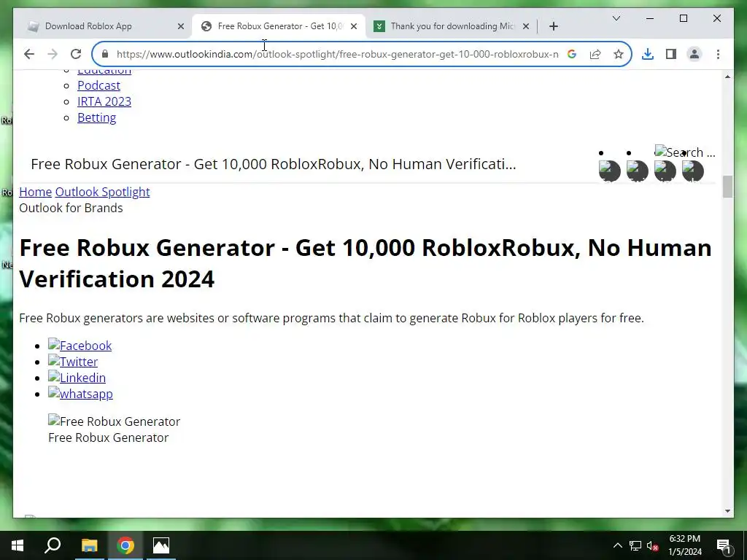Click the Google icon in address bar
747x560 pixels.
572,54
